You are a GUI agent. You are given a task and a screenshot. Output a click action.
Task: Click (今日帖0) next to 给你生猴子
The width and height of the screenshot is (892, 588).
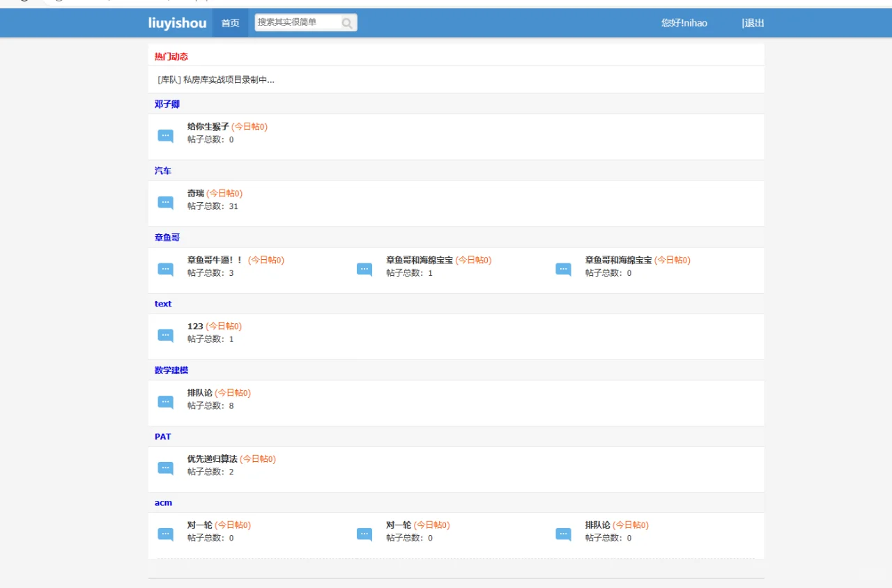coord(249,127)
